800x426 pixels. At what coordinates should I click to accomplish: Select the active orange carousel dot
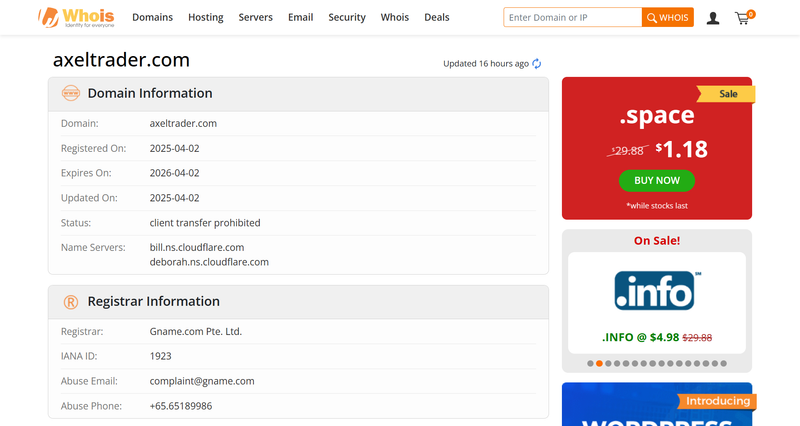[x=599, y=364]
